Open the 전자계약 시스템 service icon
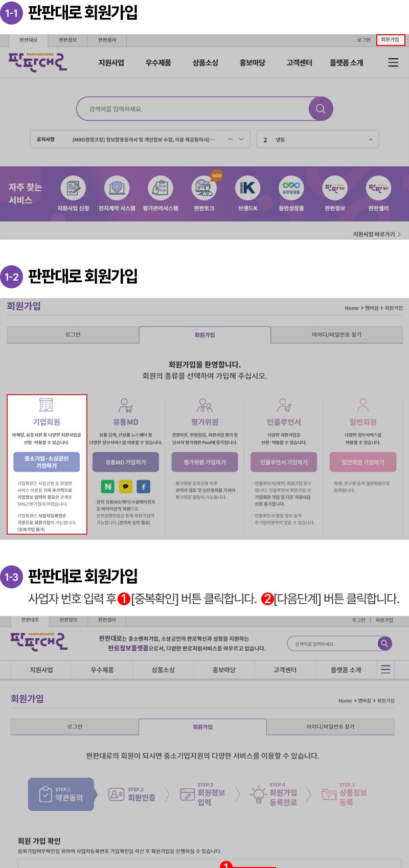The width and height of the screenshot is (409, 868). click(117, 188)
